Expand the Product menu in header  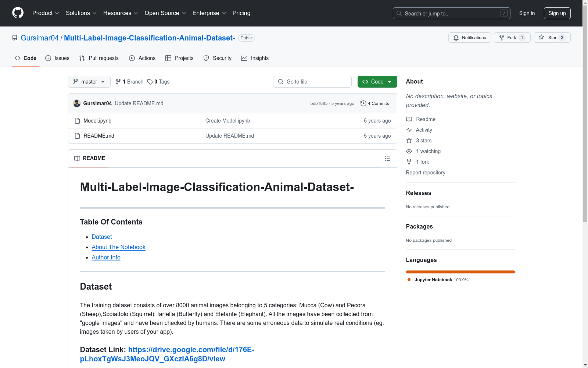[x=46, y=13]
